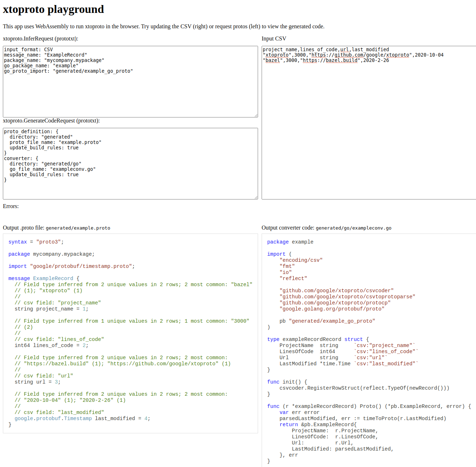
Task: Click the 'string project_name = 1;' line
Action: pyautogui.click(x=52, y=309)
